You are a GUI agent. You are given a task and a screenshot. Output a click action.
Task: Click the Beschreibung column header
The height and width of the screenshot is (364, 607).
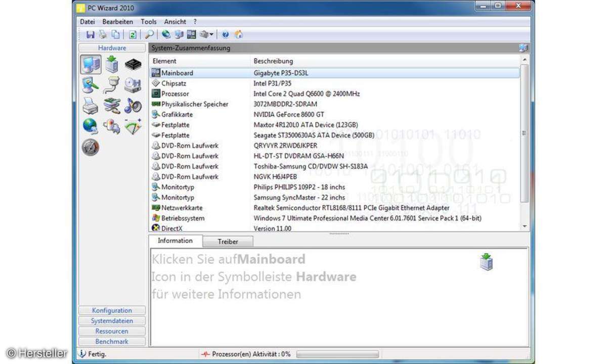[x=385, y=61]
